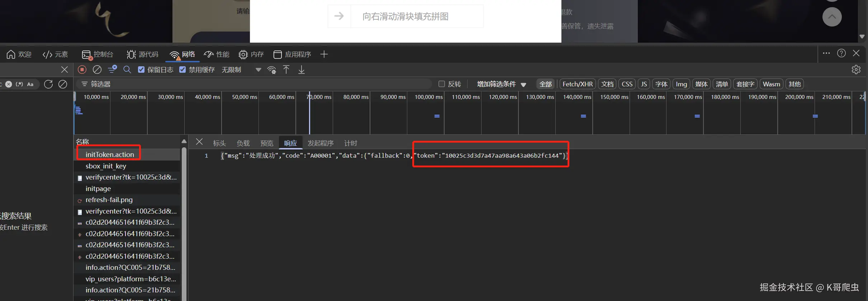Filter by JS requests
The width and height of the screenshot is (868, 301).
coord(644,84)
